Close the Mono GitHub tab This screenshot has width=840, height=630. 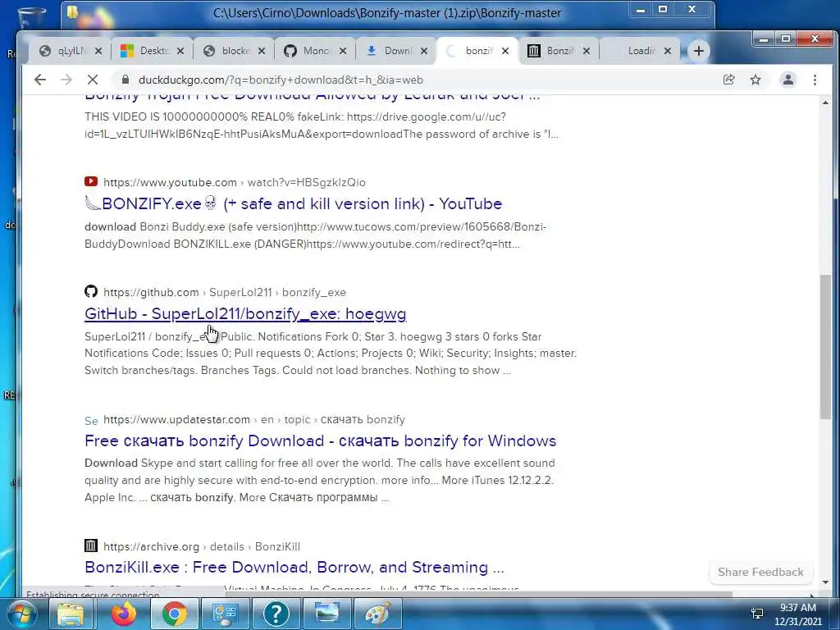(x=343, y=51)
